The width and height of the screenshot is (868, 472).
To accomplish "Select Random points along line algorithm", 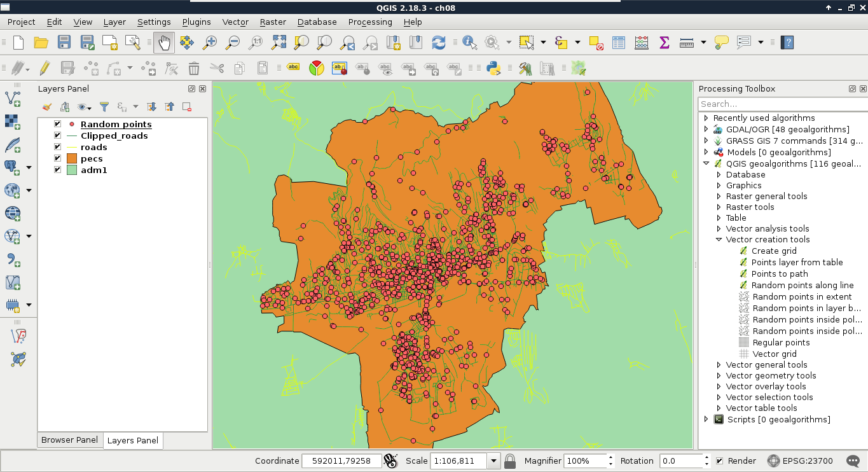I will point(802,286).
